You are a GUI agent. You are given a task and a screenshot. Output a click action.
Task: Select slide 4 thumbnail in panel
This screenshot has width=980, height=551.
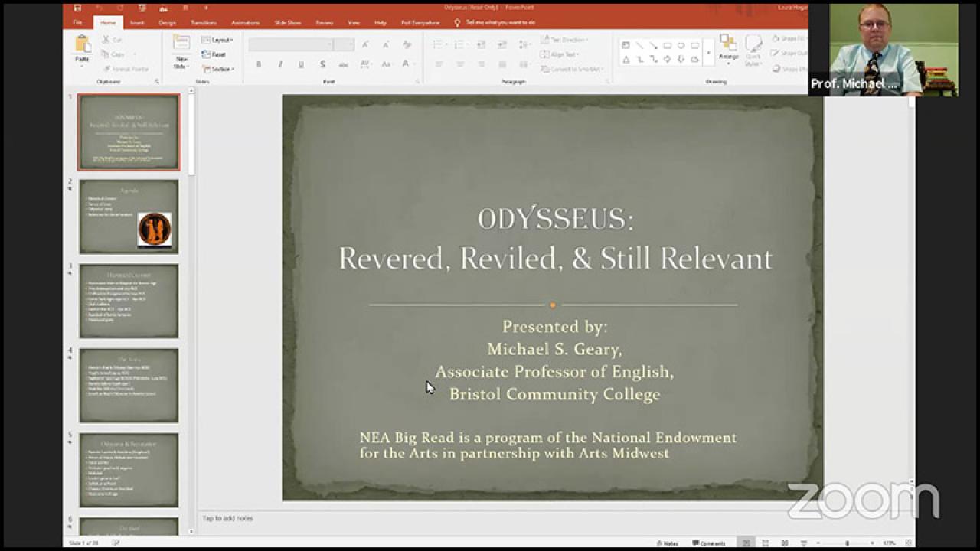pyautogui.click(x=129, y=386)
